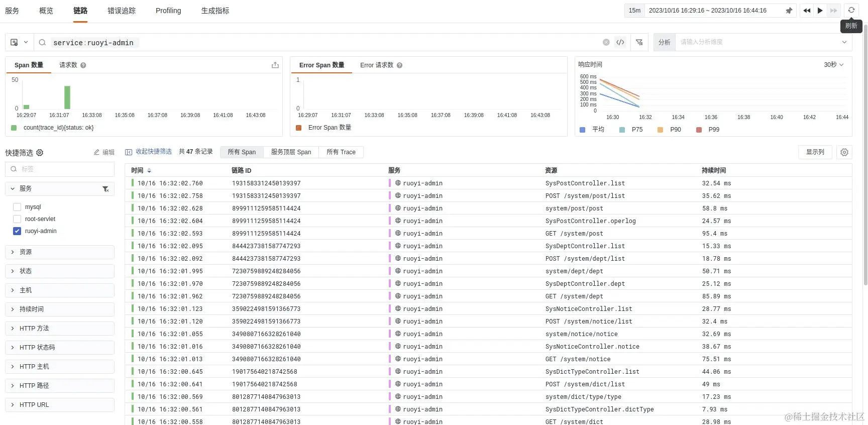
Task: Toggle the P75 legend series
Action: (x=631, y=130)
